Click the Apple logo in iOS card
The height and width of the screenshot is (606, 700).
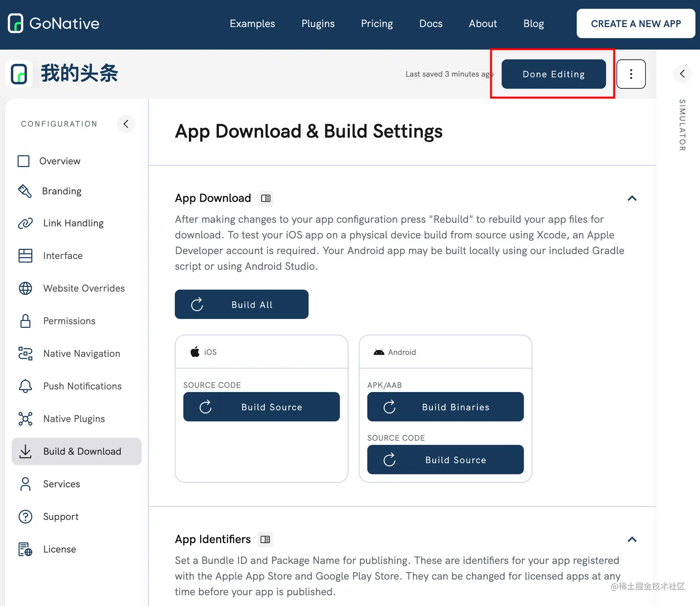(195, 352)
